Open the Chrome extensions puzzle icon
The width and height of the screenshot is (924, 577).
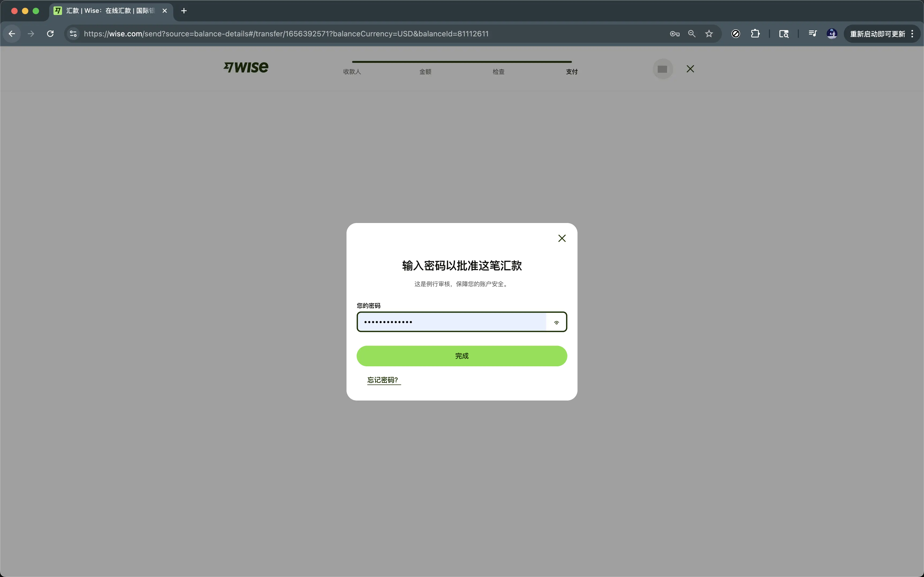pyautogui.click(x=755, y=34)
